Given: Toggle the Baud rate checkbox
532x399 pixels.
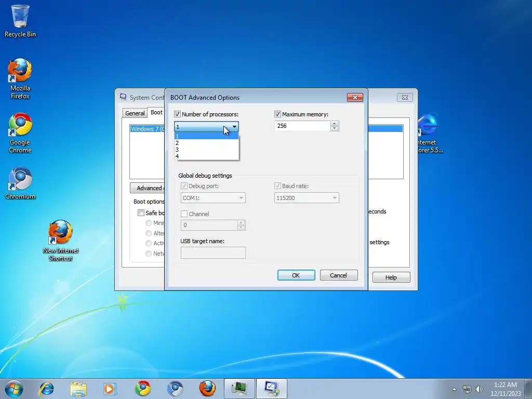Looking at the screenshot, I should coord(277,185).
